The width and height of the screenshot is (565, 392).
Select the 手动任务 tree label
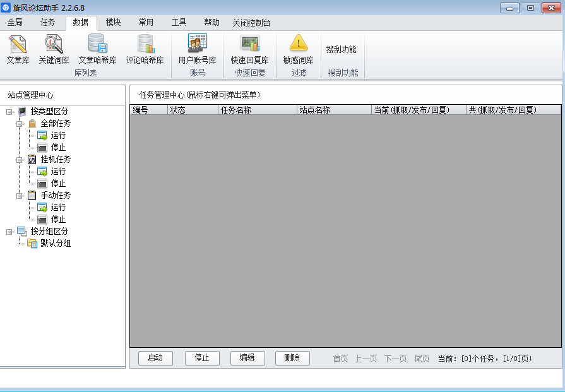click(56, 195)
